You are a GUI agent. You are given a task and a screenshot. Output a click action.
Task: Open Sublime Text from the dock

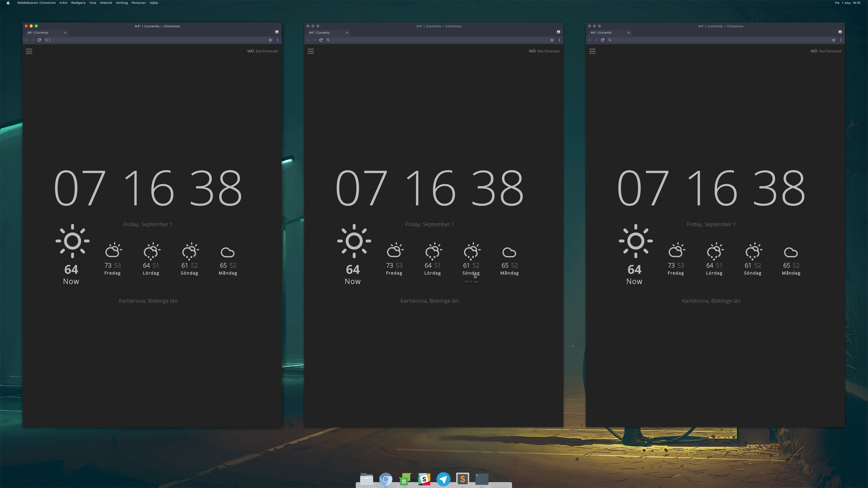(463, 479)
